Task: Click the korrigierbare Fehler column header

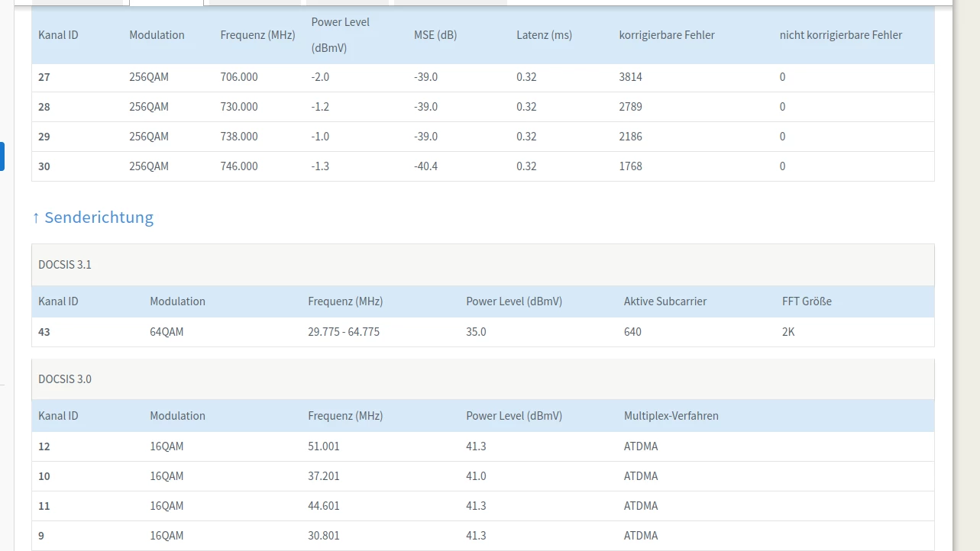Action: coord(667,35)
